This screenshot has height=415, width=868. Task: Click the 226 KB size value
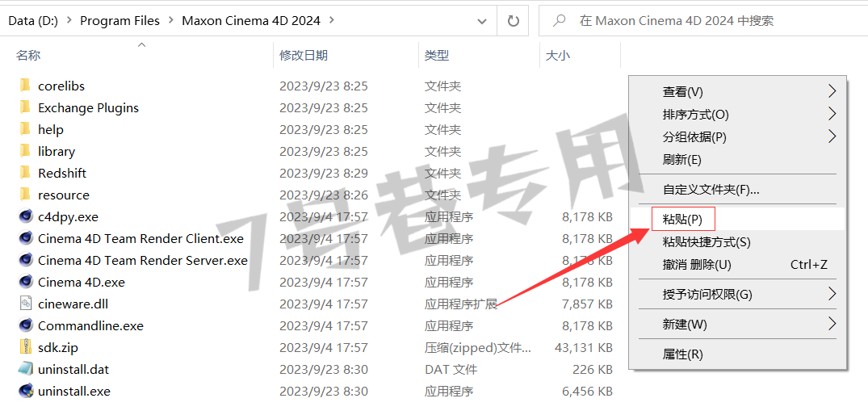click(x=593, y=369)
